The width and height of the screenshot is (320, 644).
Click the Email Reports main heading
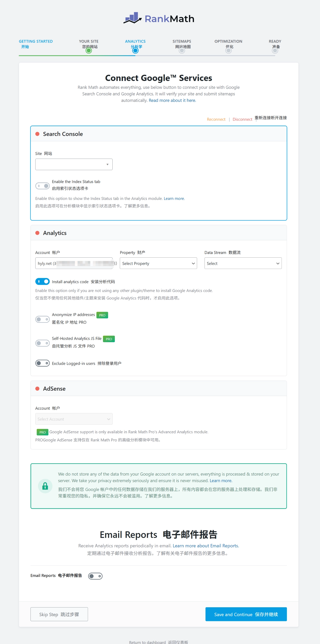(x=159, y=534)
